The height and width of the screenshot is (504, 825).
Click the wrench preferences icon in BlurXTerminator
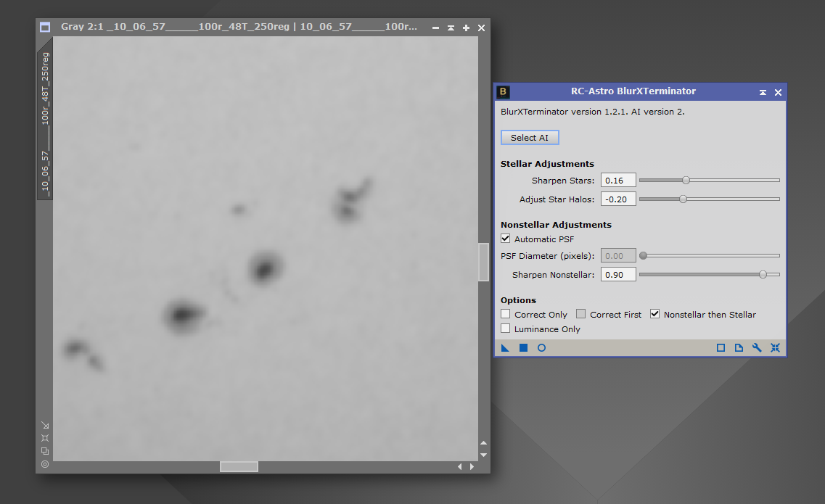pos(757,348)
